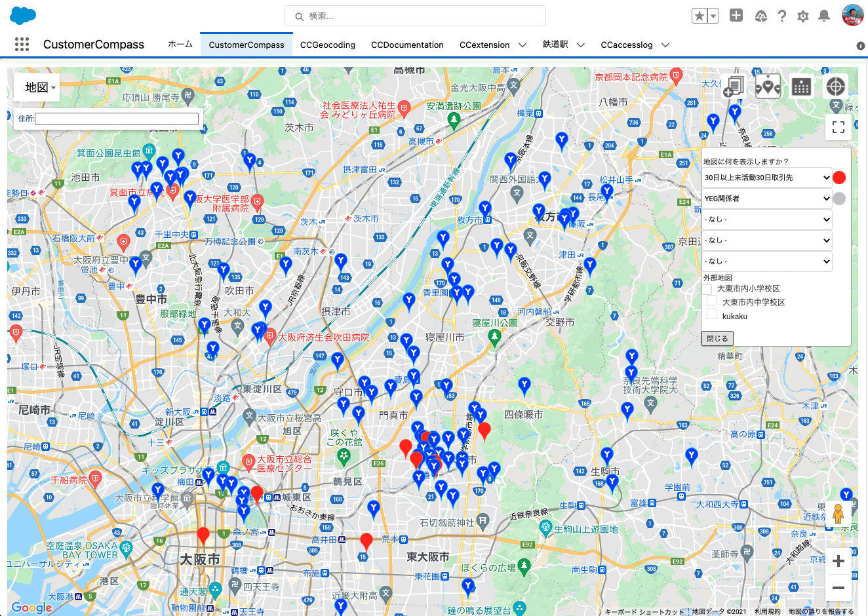The image size is (868, 616).
Task: Open Setup gear icon
Action: pyautogui.click(x=803, y=16)
